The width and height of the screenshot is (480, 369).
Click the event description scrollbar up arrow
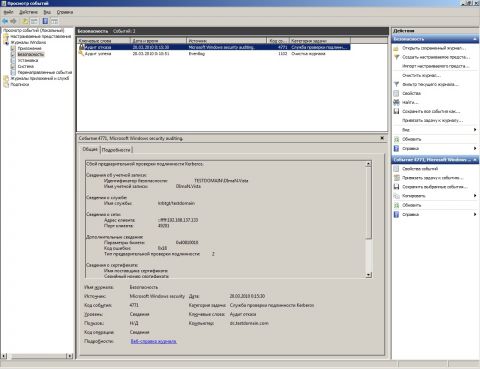tap(368, 164)
